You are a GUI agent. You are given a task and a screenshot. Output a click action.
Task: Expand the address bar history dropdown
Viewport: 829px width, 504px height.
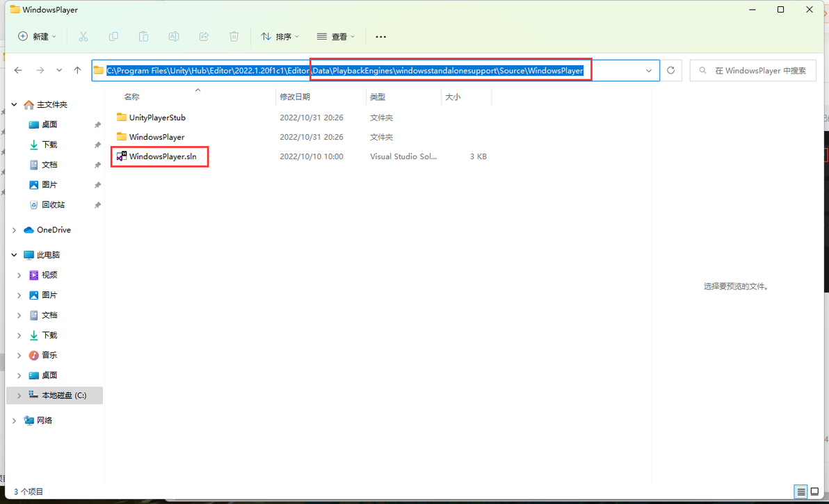[649, 70]
